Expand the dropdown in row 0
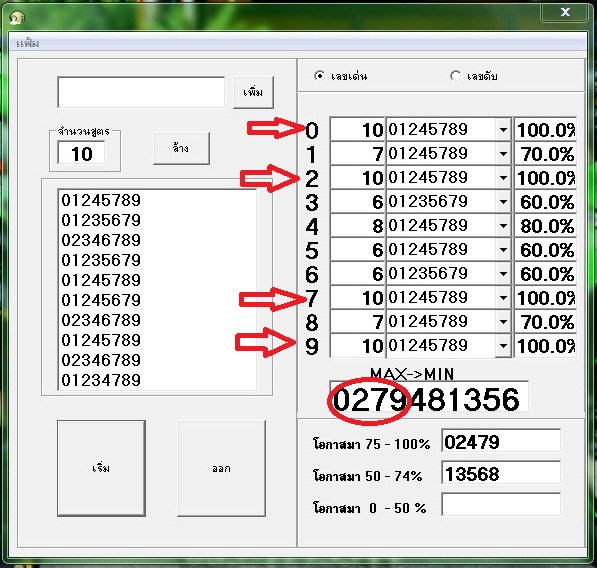The height and width of the screenshot is (568, 597). 503,130
